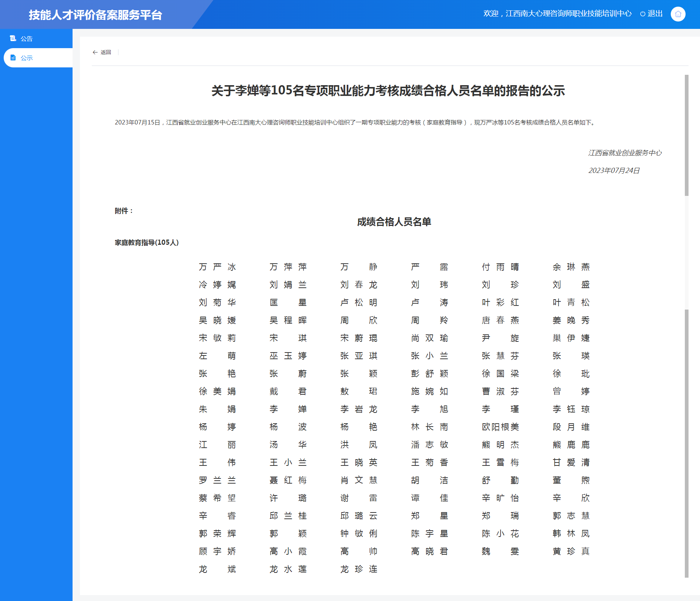Click the power icon next to 退出
The width and height of the screenshot is (700, 601).
pos(642,13)
